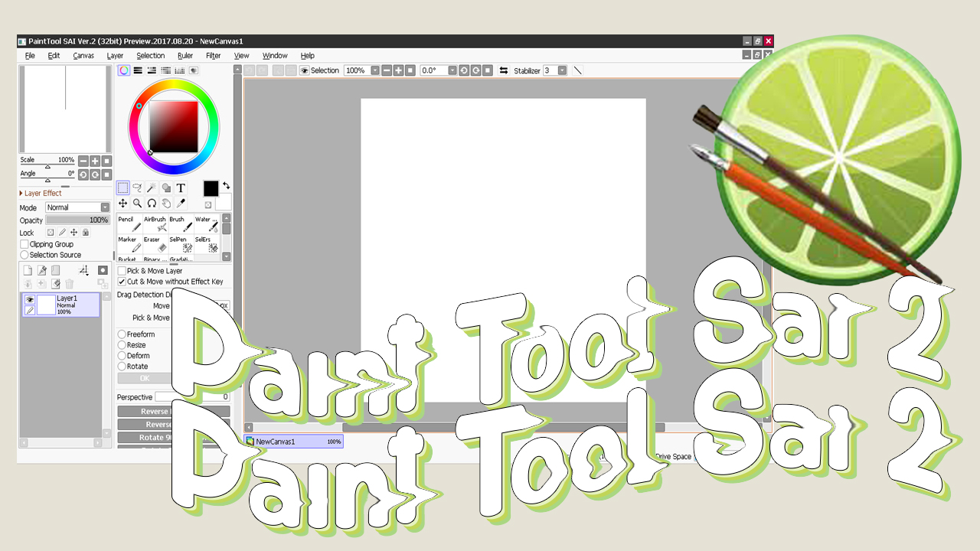Screen dimensions: 980x551
Task: Select the Rotate transform option
Action: tap(122, 367)
